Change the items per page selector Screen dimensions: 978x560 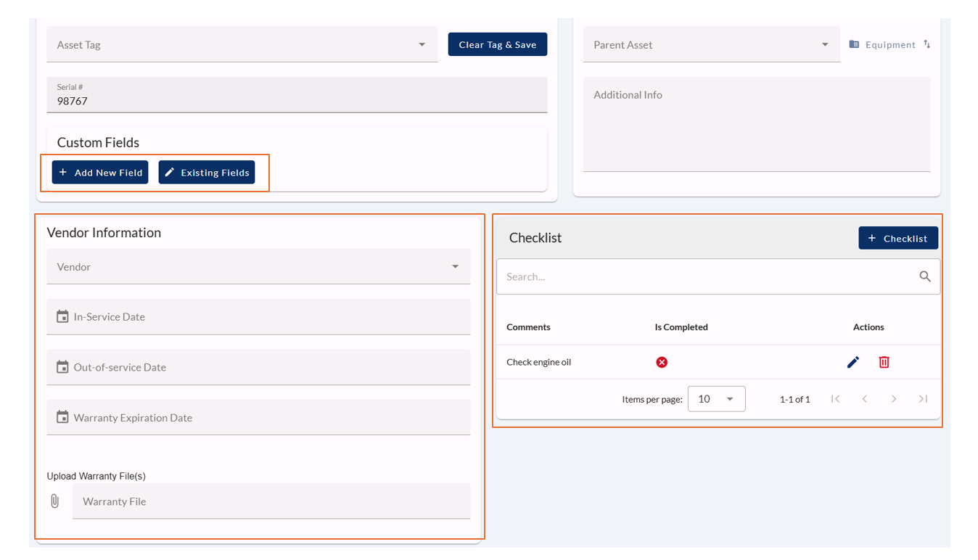pos(716,399)
